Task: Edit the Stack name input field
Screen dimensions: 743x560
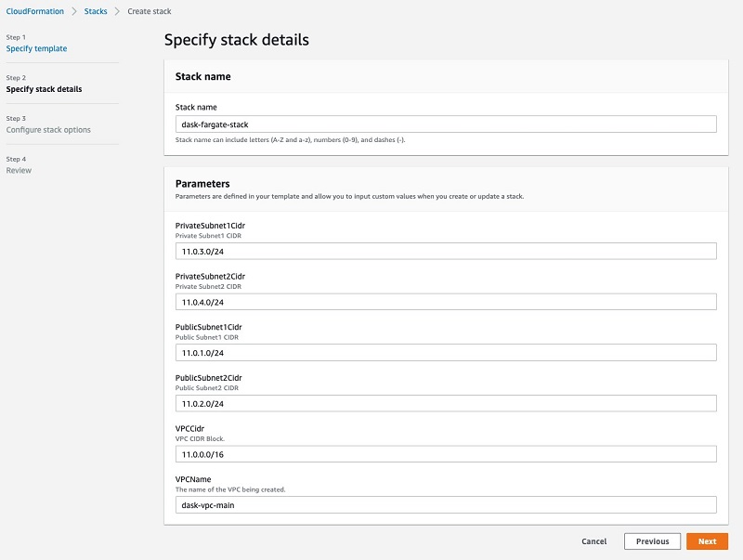Action: pos(446,124)
